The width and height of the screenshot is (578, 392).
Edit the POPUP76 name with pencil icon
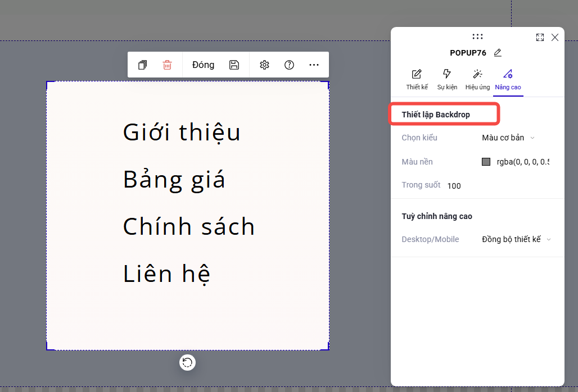point(498,53)
